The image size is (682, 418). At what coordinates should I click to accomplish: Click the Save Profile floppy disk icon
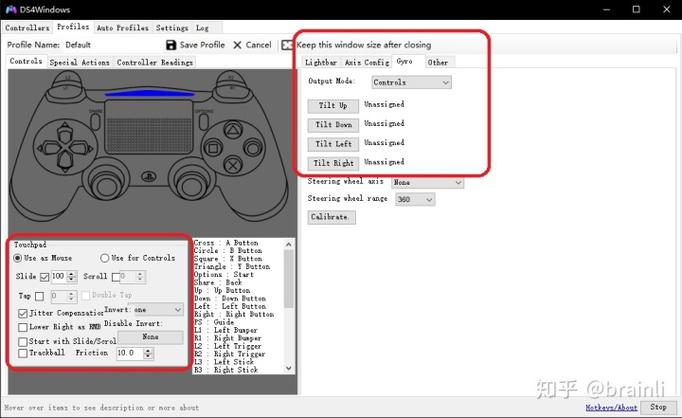pyautogui.click(x=171, y=45)
